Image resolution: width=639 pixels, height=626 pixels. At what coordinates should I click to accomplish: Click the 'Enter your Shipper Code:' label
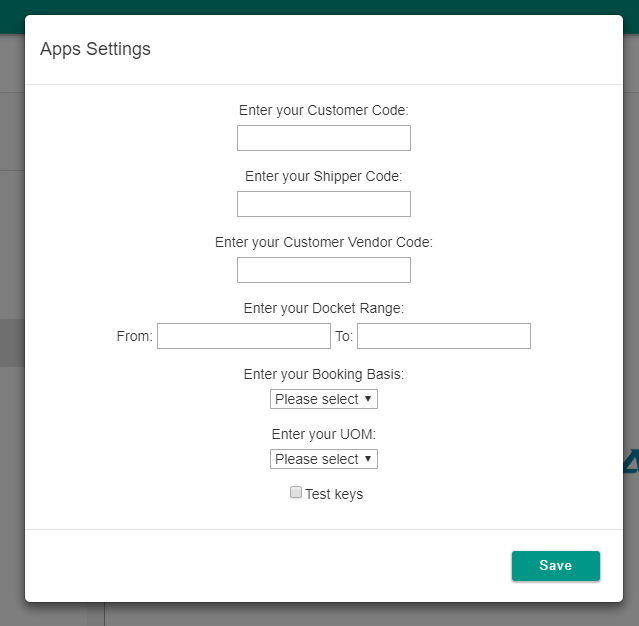pos(324,176)
